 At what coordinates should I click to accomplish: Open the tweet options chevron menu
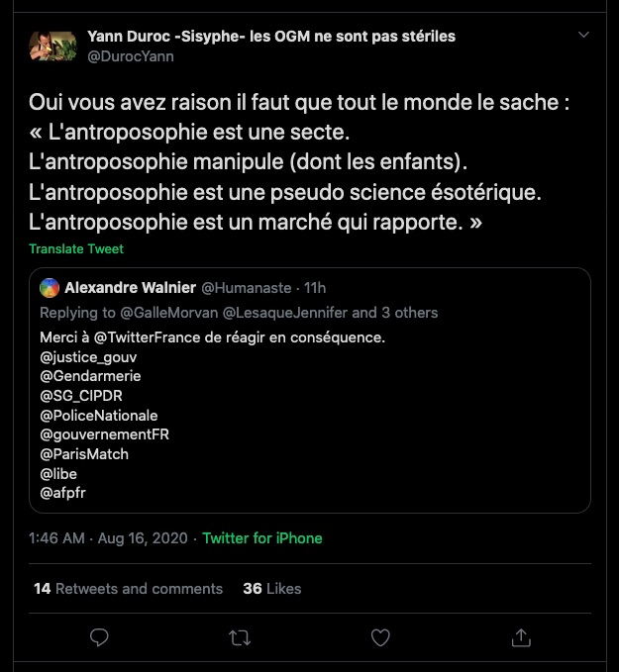click(x=584, y=36)
